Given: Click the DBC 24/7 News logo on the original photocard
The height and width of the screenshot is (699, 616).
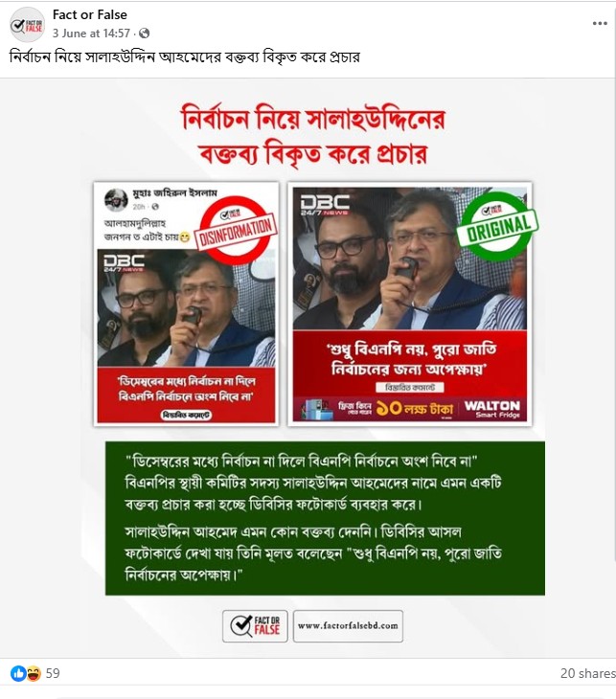Looking at the screenshot, I should [325, 205].
